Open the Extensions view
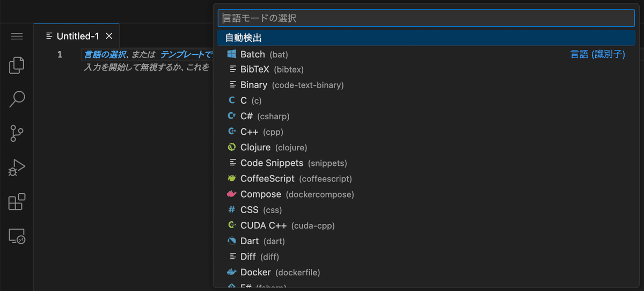 pyautogui.click(x=17, y=202)
